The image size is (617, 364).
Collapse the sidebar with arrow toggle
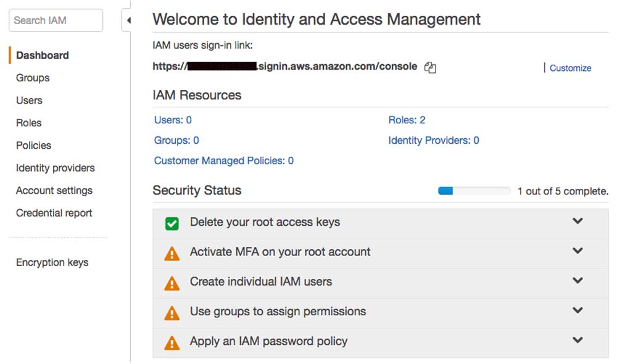pos(128,20)
